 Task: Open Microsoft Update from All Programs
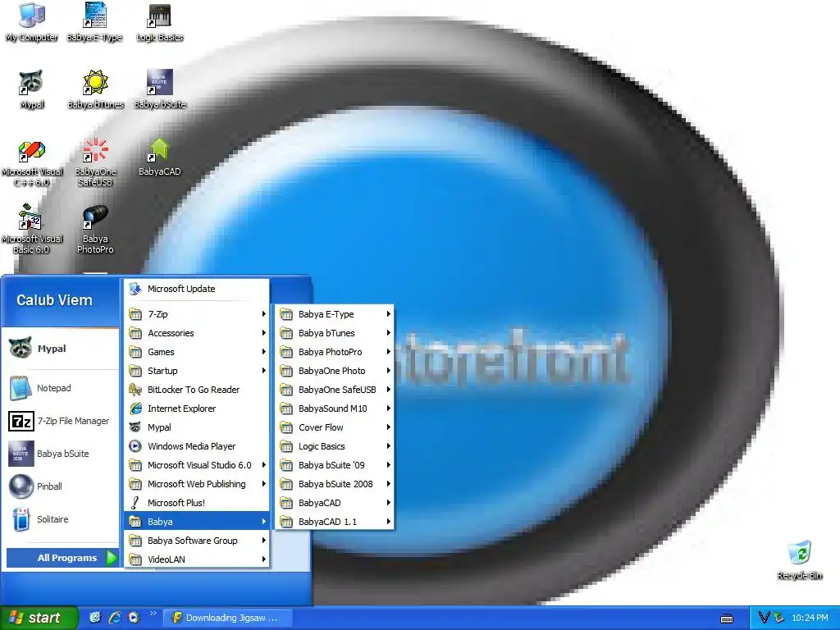click(x=197, y=289)
